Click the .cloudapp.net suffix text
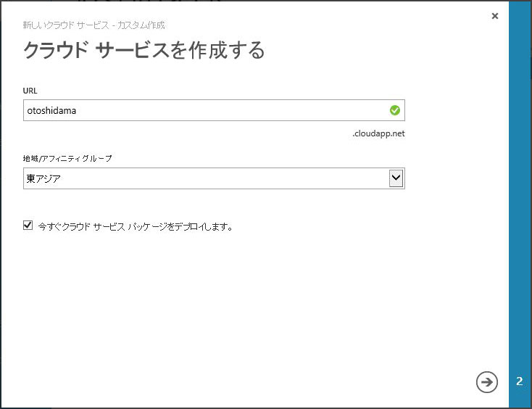 pyautogui.click(x=378, y=133)
